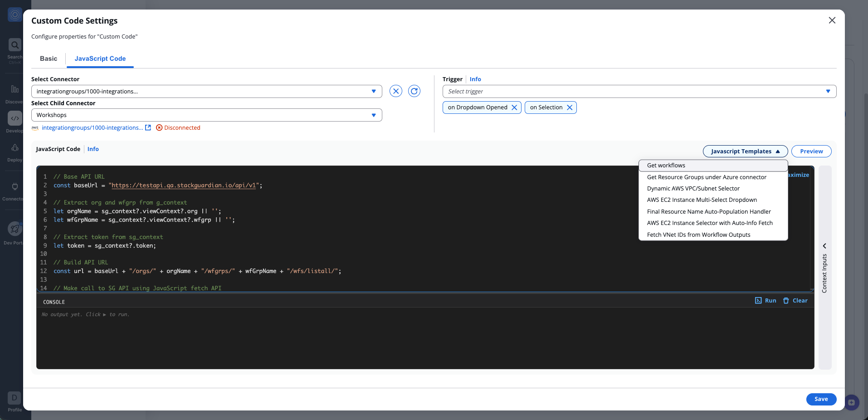Open the Select trigger dropdown
The image size is (868, 420).
[x=829, y=91]
